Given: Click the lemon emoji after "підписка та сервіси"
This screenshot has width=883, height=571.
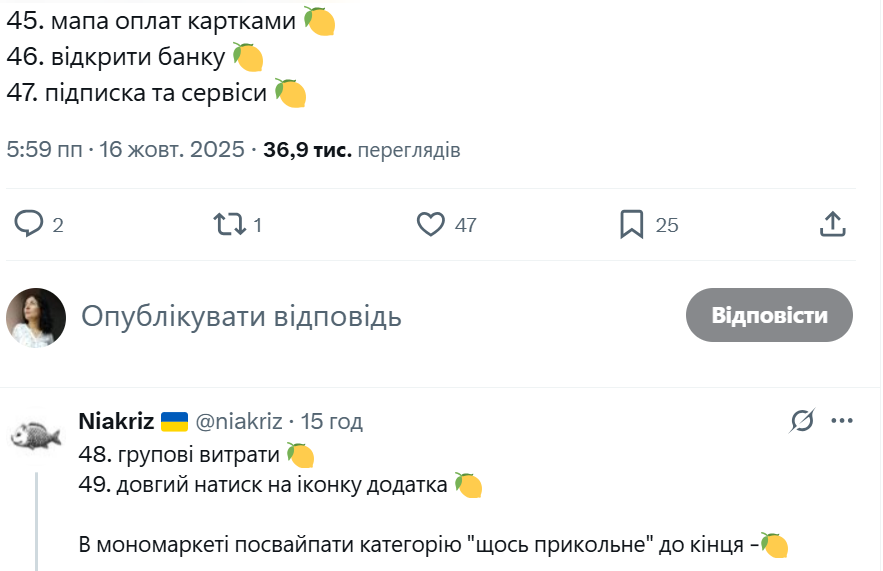Looking at the screenshot, I should (x=291, y=93).
